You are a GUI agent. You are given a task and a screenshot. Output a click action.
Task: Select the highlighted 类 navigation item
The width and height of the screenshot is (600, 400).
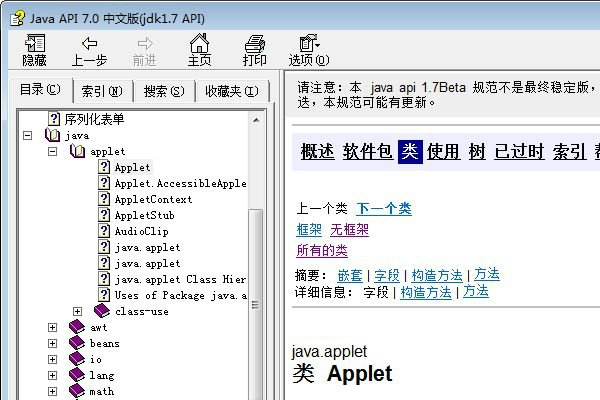410,152
